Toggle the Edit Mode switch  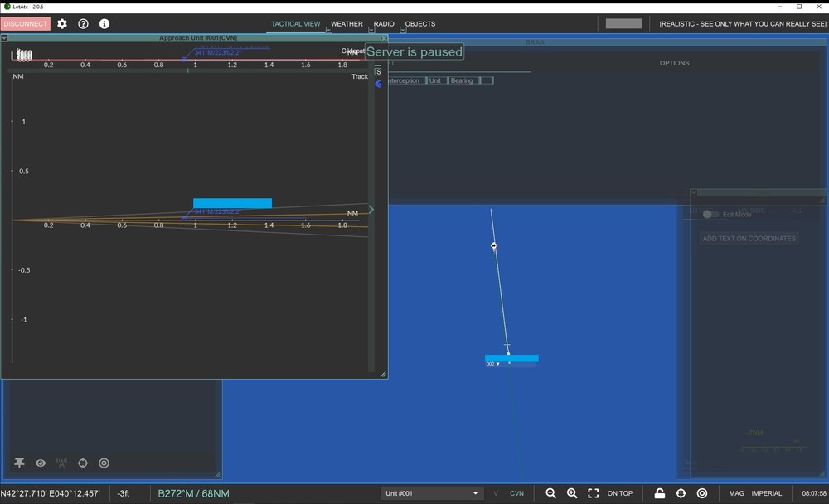710,214
